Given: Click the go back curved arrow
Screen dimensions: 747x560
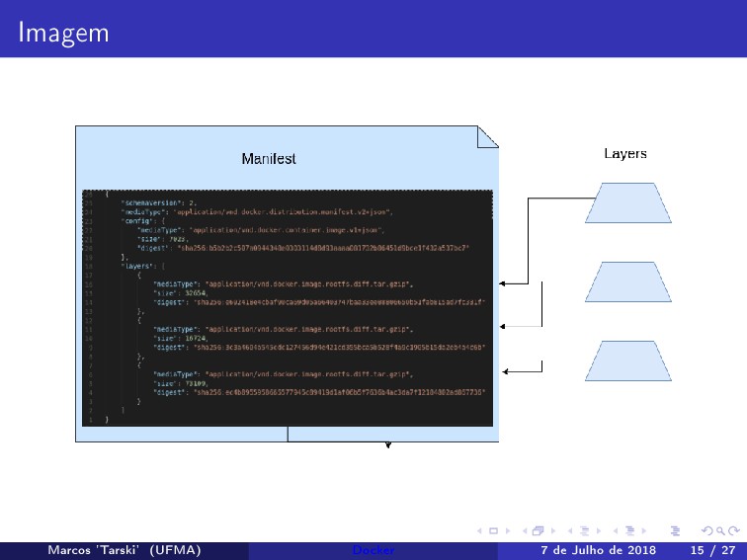Looking at the screenshot, I should point(707,530).
